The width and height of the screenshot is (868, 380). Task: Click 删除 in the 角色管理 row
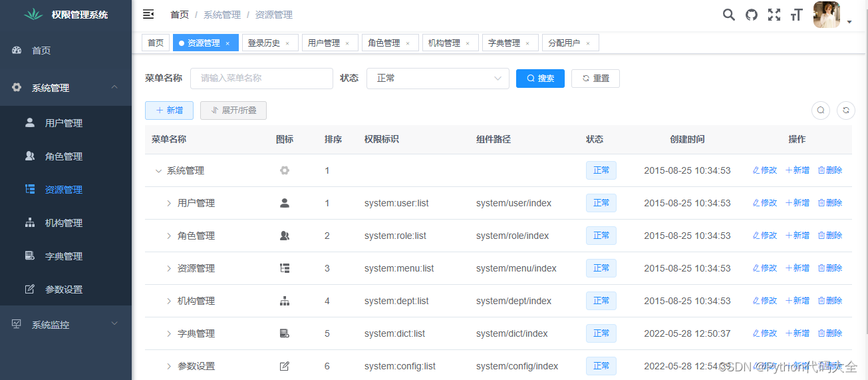click(830, 236)
